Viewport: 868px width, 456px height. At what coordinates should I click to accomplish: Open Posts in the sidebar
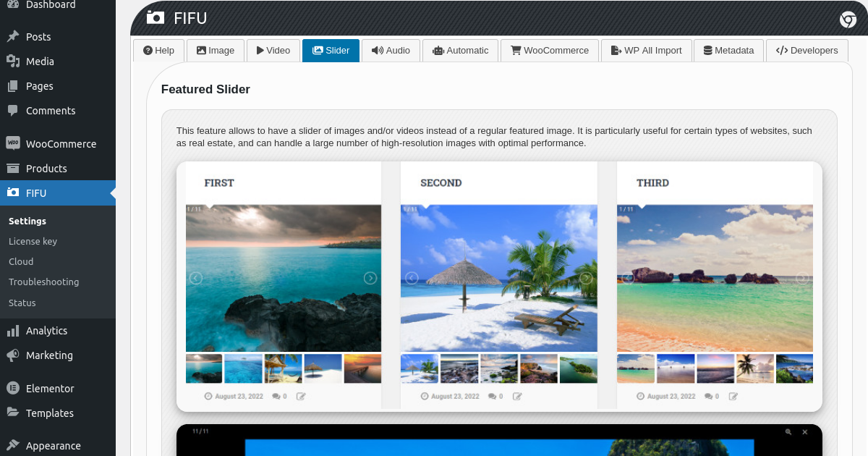click(x=58, y=37)
